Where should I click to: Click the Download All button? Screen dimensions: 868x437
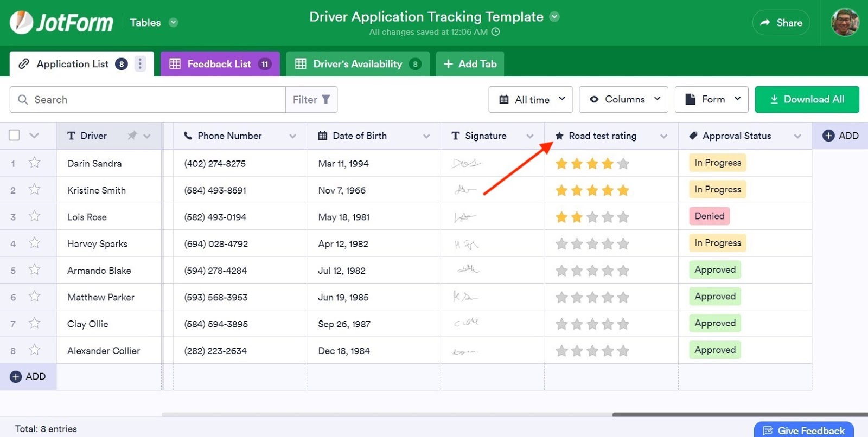[807, 100]
